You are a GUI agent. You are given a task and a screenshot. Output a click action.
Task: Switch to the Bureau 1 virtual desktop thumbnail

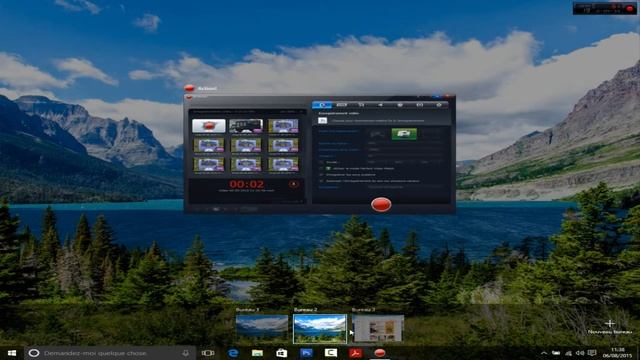coord(262,328)
